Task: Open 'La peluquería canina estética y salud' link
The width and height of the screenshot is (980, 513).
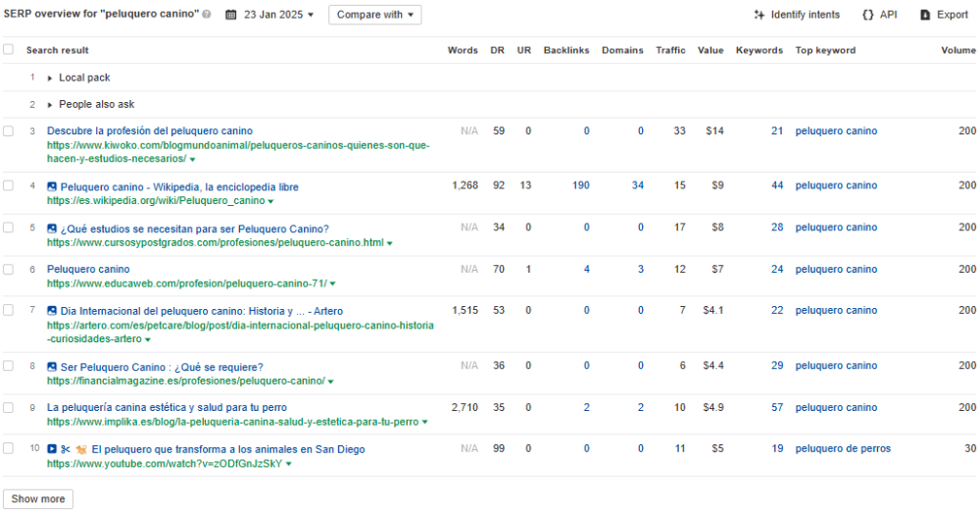Action: tap(167, 407)
